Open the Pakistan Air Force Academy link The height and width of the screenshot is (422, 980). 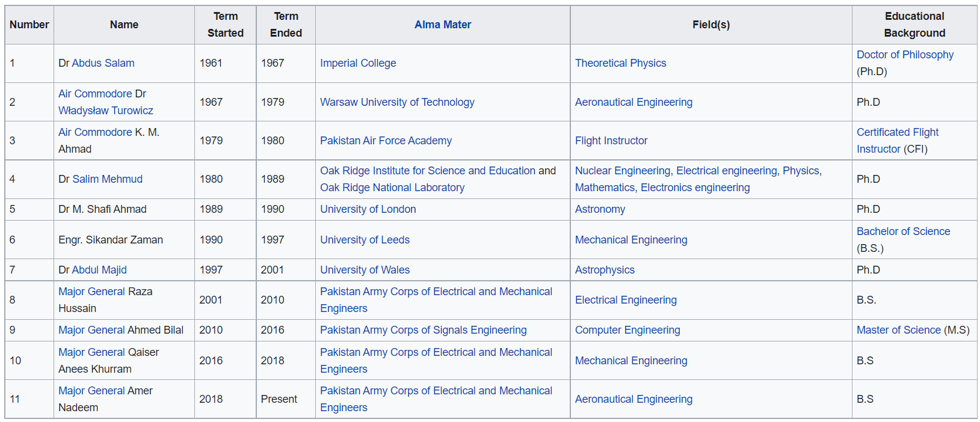pyautogui.click(x=386, y=141)
